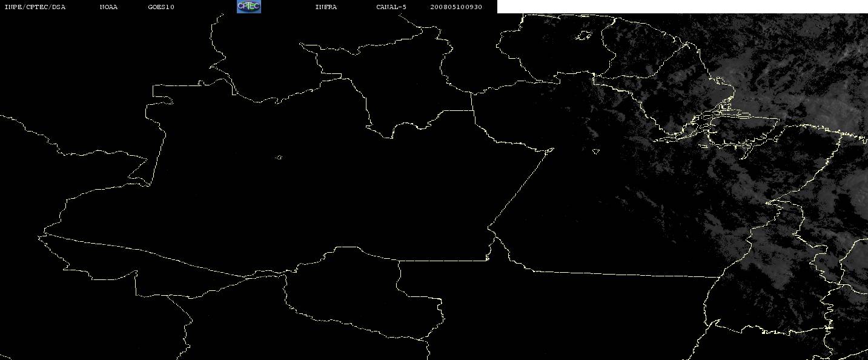Click the CPTEC logo in header
The image size is (868, 360).
click(248, 7)
